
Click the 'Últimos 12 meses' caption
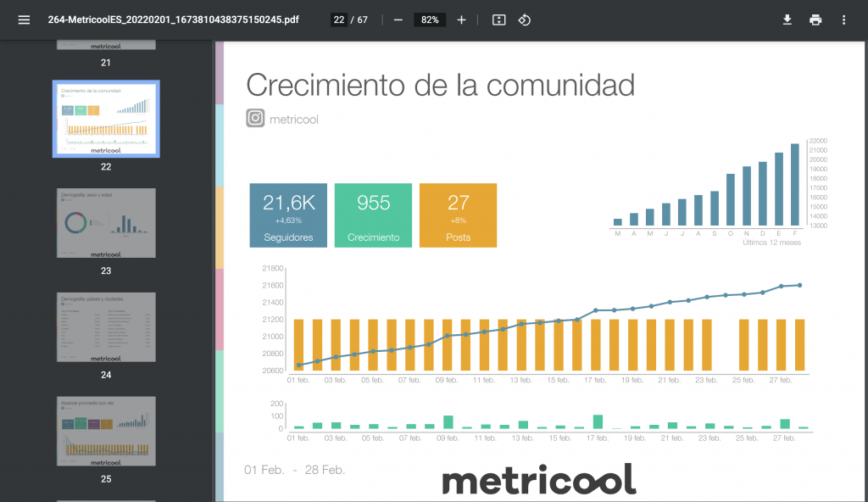(x=771, y=243)
